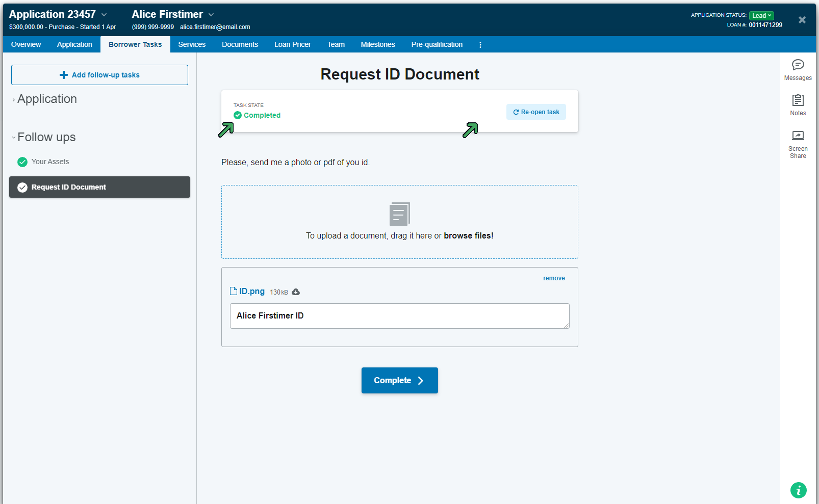Screen dimensions: 819x504
Task: Click the Alice Firstimer ID text field
Action: 399,316
